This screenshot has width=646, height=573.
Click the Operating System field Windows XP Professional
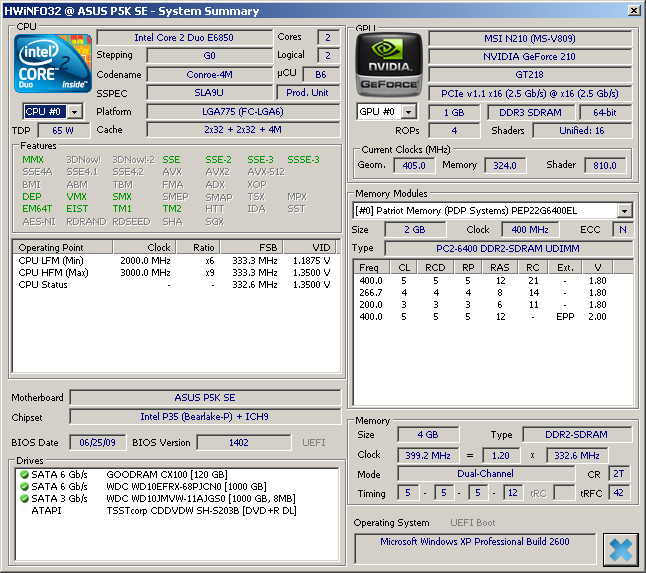475,548
